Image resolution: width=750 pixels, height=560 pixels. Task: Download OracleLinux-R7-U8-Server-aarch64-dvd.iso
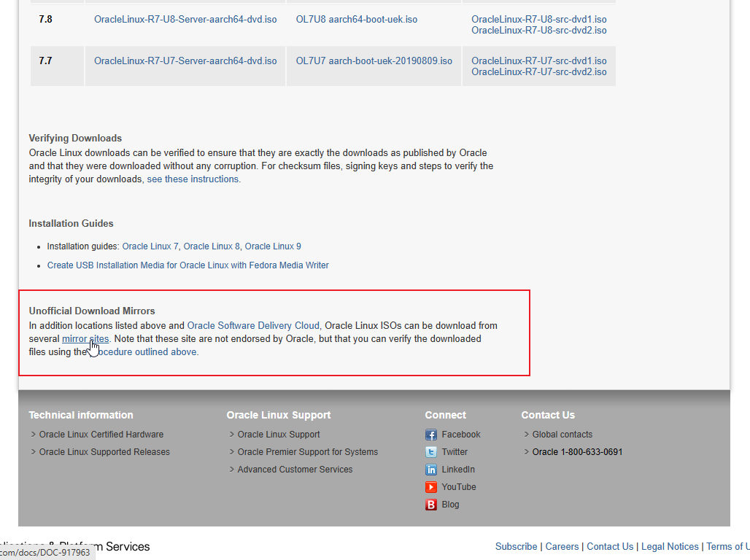185,20
